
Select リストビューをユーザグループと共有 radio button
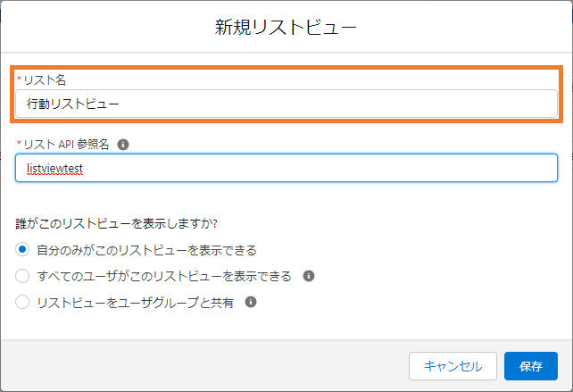[x=22, y=302]
